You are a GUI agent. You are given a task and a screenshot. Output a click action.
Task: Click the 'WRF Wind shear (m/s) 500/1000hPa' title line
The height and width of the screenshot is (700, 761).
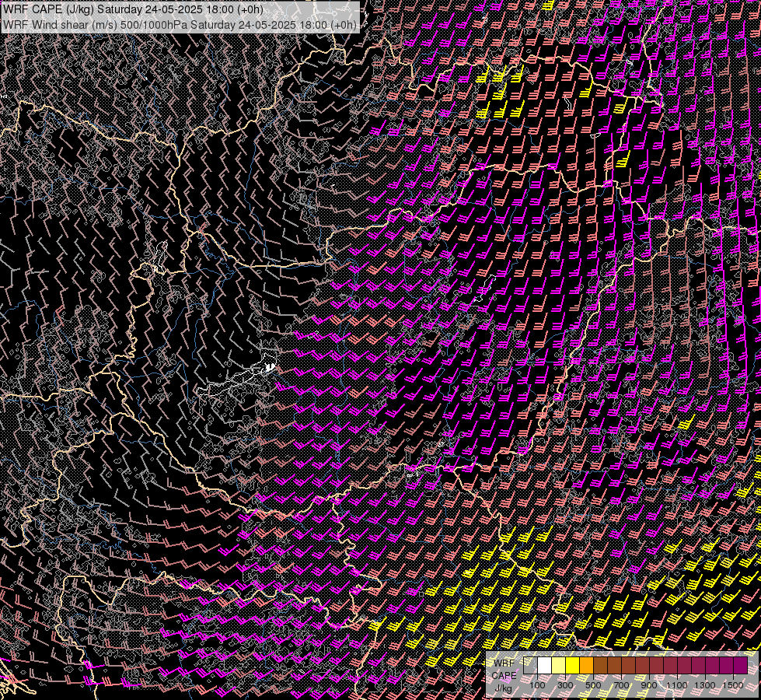180,24
